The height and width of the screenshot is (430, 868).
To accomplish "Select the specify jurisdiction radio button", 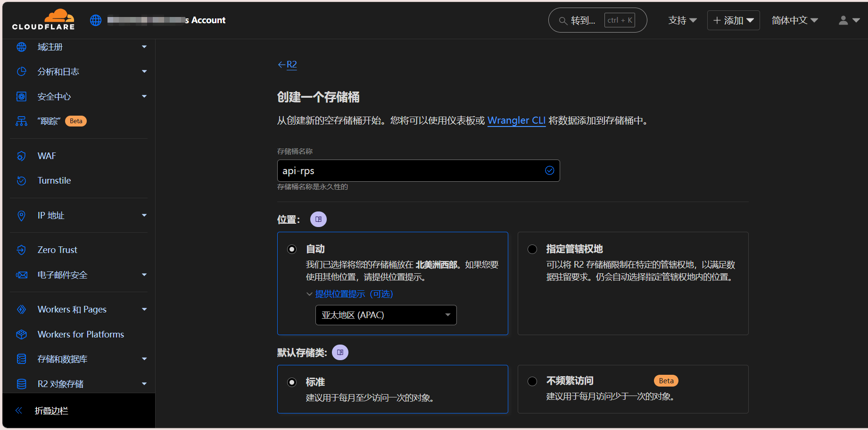I will click(532, 249).
